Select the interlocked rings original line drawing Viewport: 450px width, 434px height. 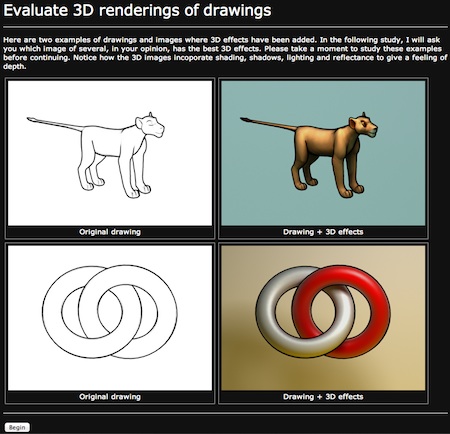[x=110, y=318]
